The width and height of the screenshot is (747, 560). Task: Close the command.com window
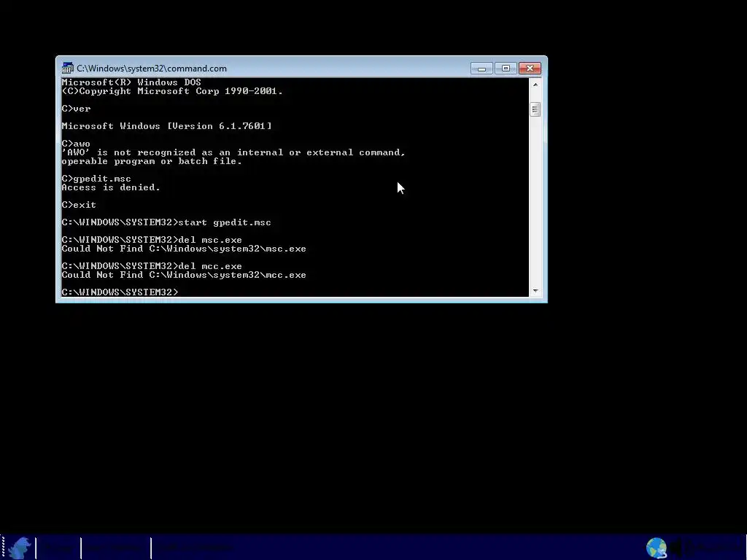530,69
